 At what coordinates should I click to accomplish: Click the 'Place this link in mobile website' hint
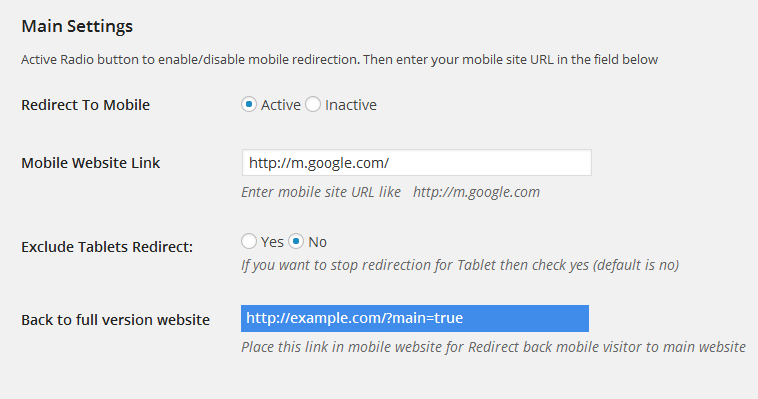(x=494, y=347)
